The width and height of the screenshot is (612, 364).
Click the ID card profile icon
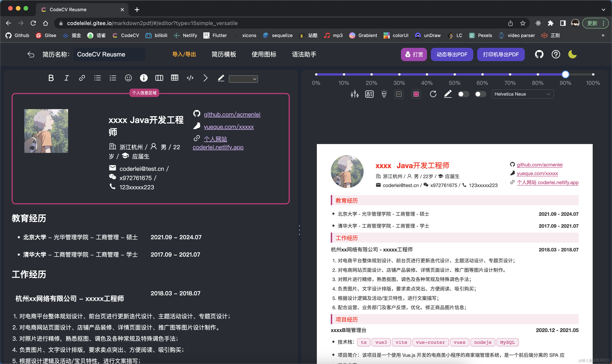tap(369, 94)
